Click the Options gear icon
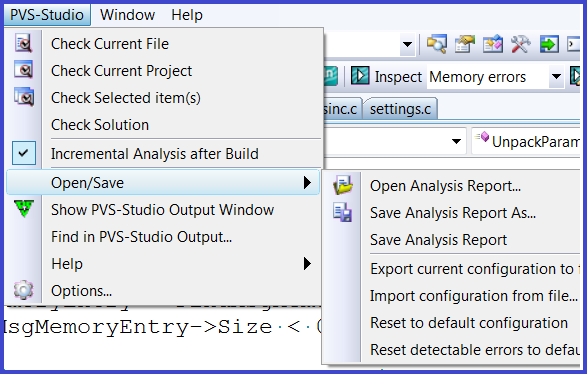This screenshot has width=587, height=374. (x=24, y=290)
